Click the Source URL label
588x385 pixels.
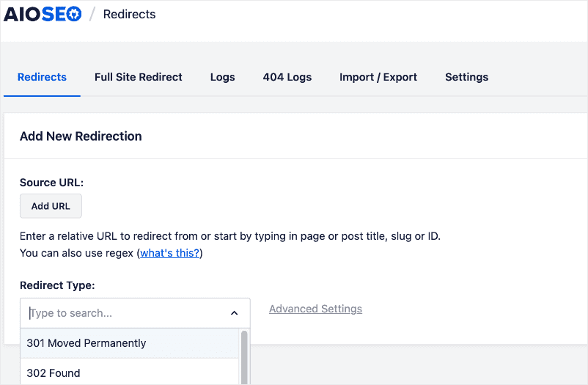click(51, 183)
